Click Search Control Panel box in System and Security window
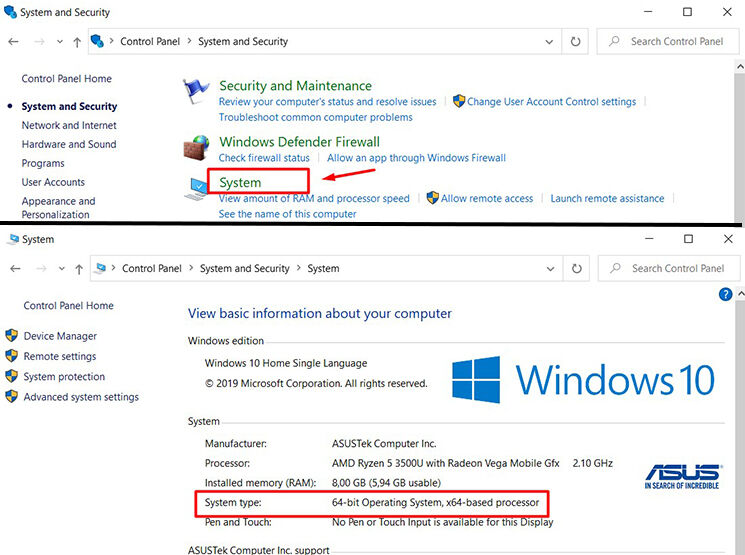Viewport: 745px width, 555px height. [668, 41]
